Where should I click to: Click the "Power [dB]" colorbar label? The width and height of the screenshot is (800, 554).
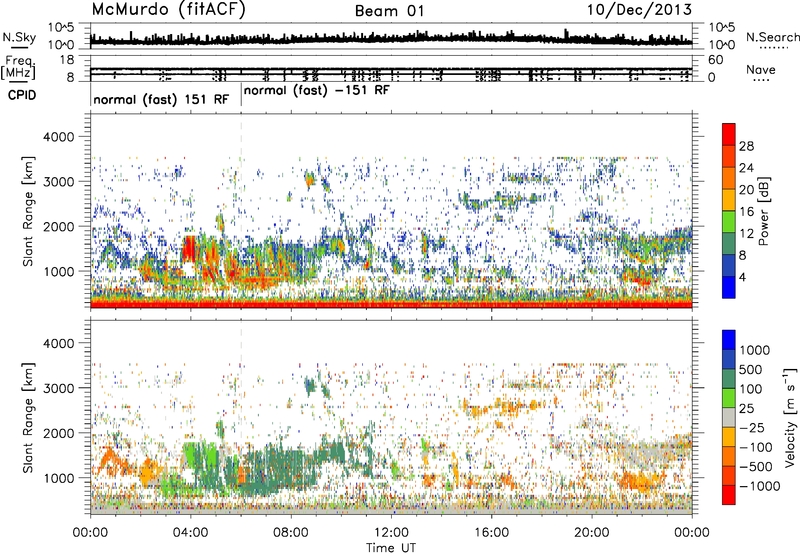pos(764,211)
